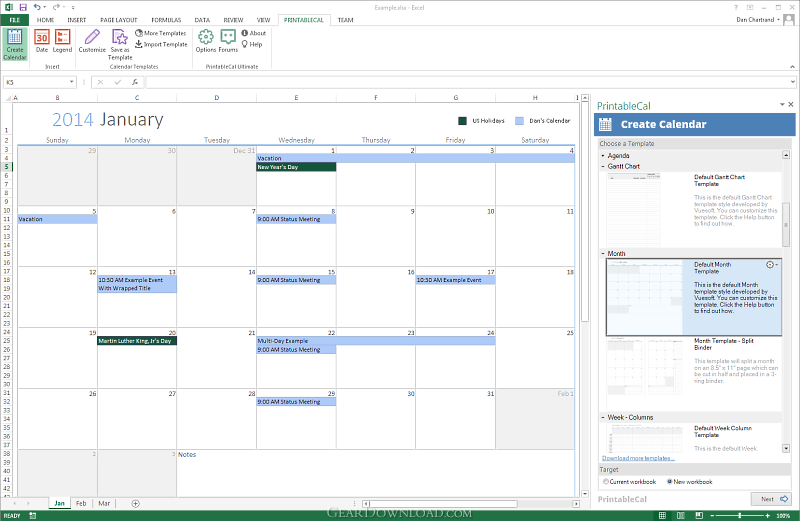The height and width of the screenshot is (521, 800).
Task: Switch to the HOME ribbon tab
Action: 45,20
